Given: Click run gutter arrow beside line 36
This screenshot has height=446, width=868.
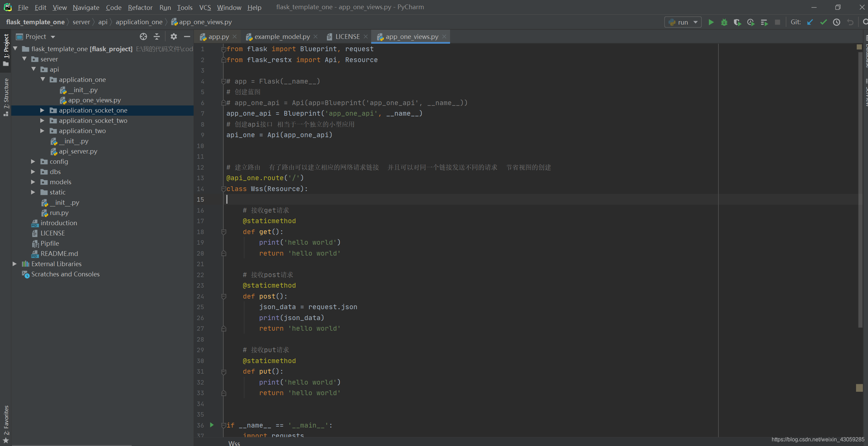Looking at the screenshot, I should [x=212, y=425].
